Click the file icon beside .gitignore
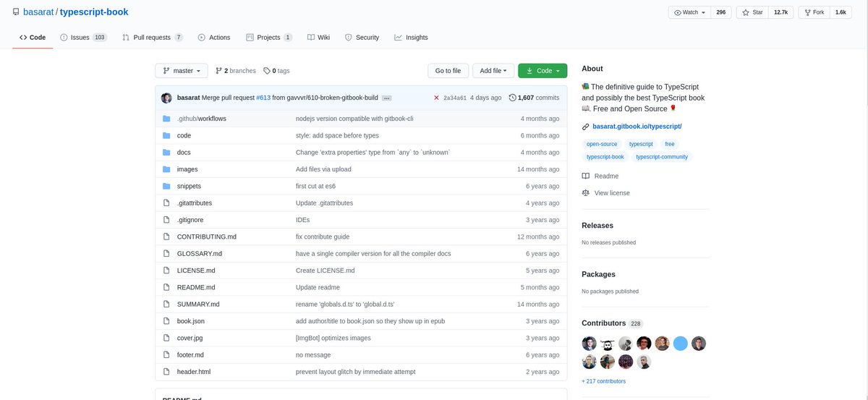 click(x=166, y=220)
